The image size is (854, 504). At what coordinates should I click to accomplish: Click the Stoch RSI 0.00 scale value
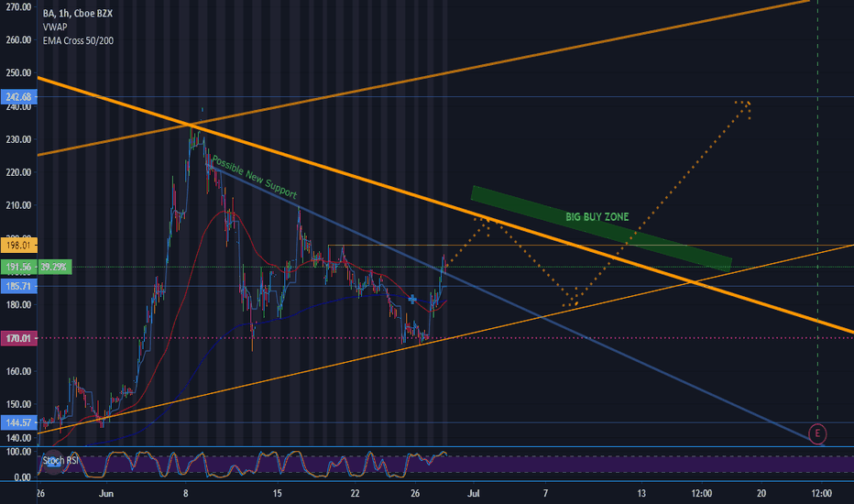click(x=22, y=477)
